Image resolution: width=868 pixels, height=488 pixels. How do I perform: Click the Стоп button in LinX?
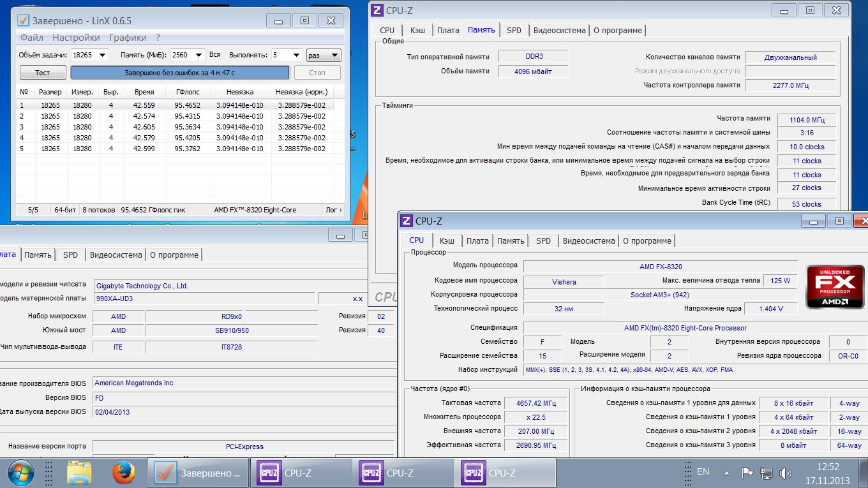coord(317,73)
